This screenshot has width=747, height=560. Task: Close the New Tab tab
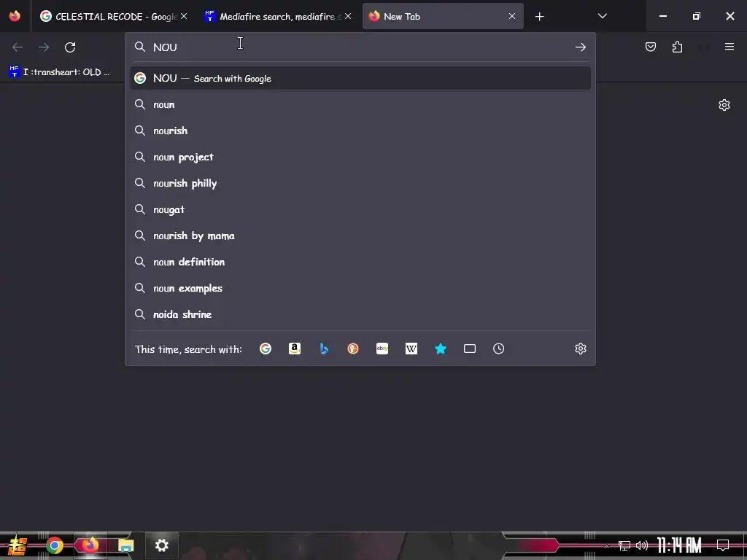point(512,16)
